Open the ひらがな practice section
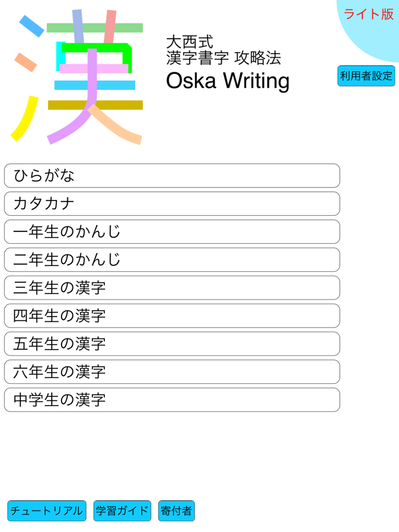399x532 pixels. coord(171,175)
